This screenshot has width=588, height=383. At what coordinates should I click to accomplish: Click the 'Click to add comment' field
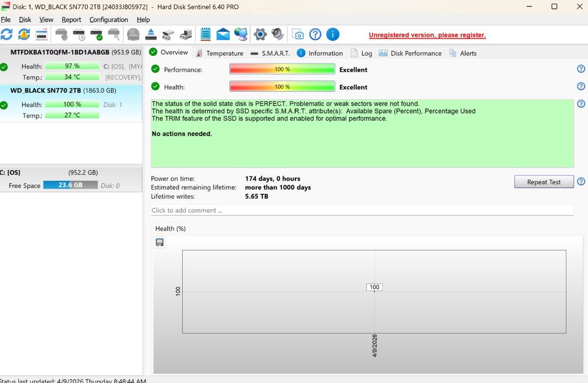click(x=362, y=211)
